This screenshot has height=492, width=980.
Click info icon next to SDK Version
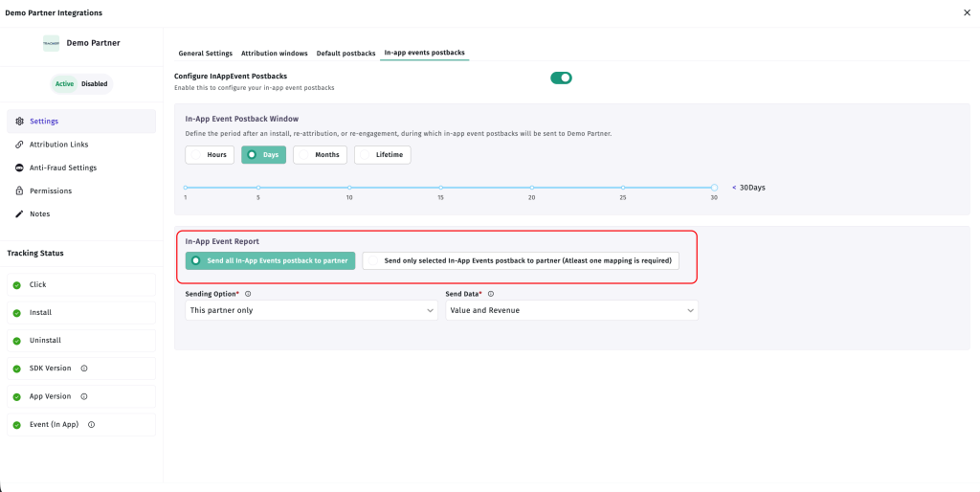pyautogui.click(x=84, y=369)
